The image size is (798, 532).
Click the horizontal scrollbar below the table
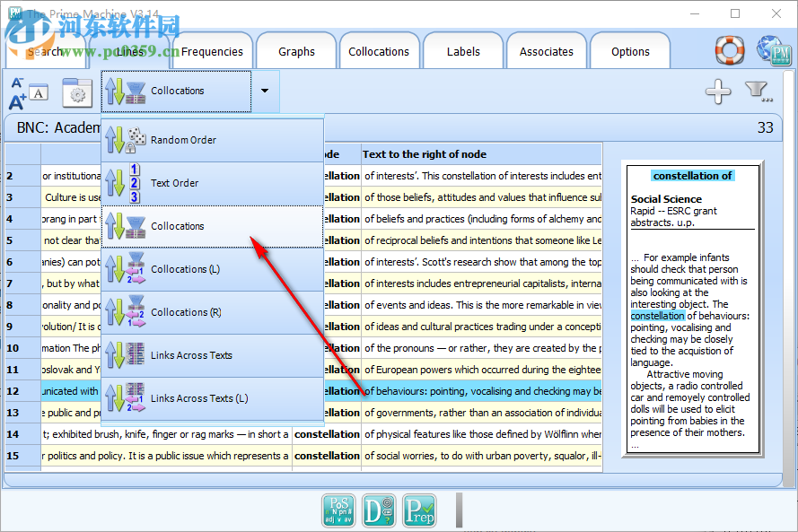click(393, 480)
